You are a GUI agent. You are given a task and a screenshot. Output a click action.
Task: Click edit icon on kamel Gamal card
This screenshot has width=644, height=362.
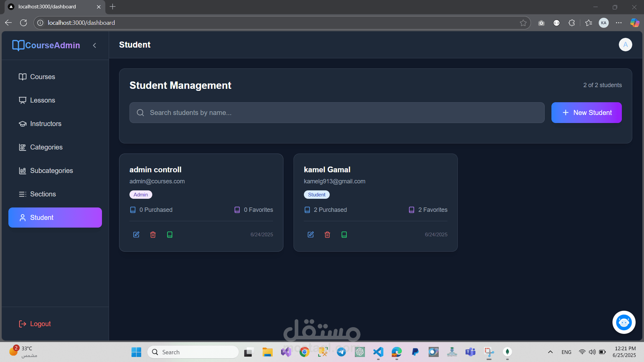point(311,235)
